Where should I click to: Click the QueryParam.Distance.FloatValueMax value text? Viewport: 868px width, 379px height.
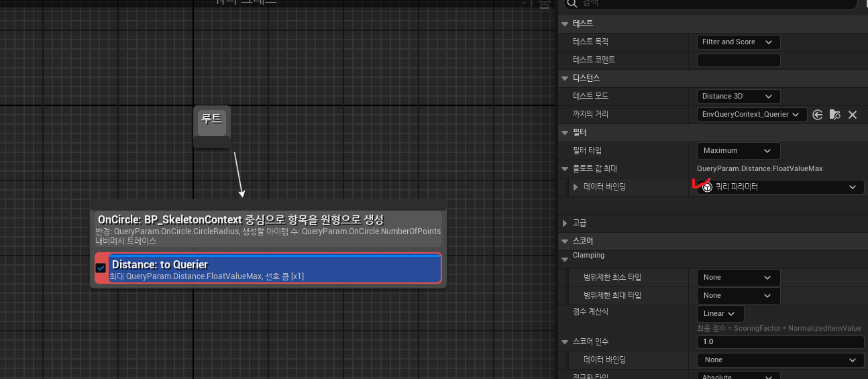(760, 168)
